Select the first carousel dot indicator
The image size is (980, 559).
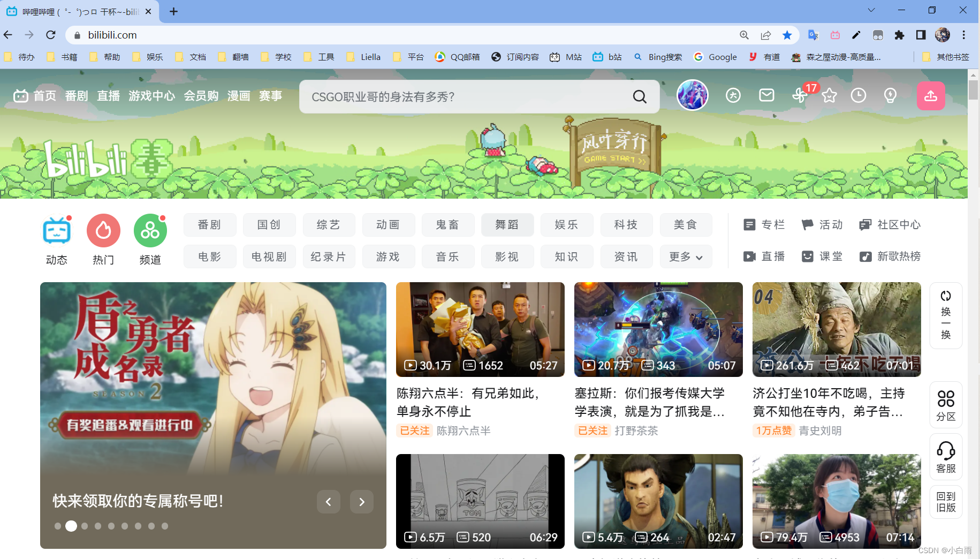[x=58, y=526]
